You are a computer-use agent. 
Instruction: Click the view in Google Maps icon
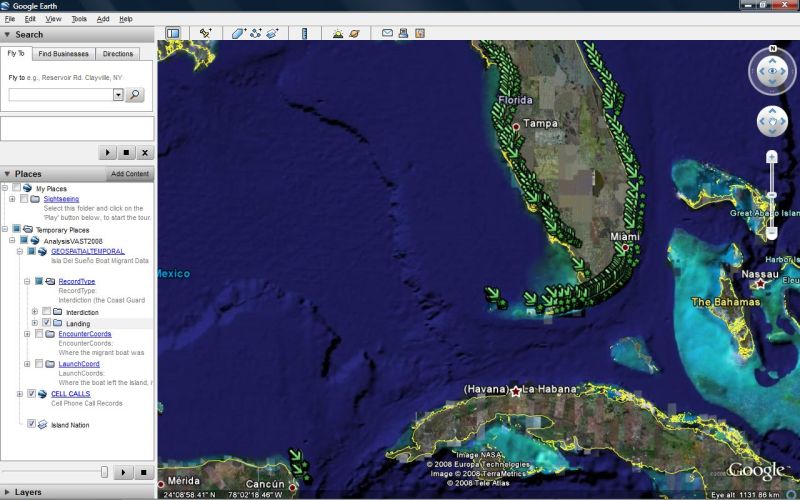tap(420, 33)
